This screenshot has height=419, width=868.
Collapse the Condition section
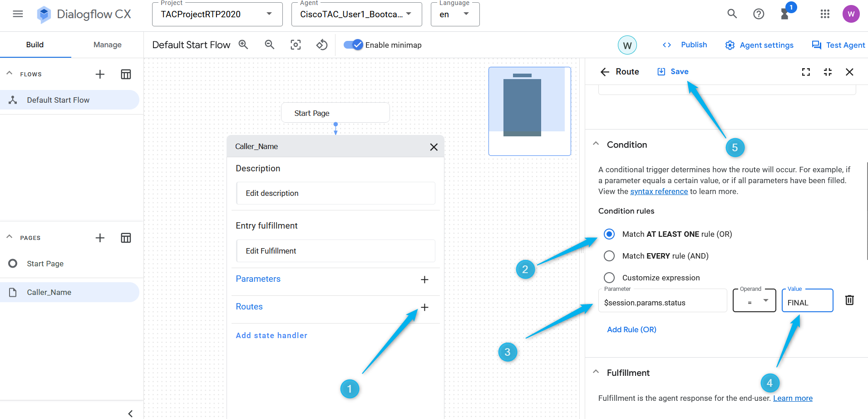pyautogui.click(x=596, y=144)
